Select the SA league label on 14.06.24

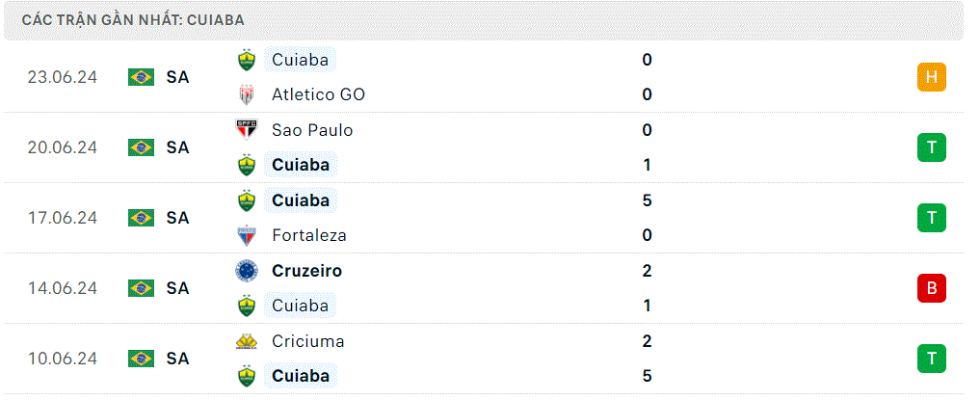[x=177, y=288]
